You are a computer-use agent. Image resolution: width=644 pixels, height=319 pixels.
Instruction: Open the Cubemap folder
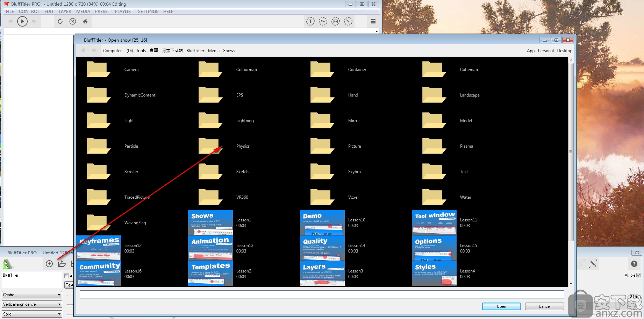point(434,69)
